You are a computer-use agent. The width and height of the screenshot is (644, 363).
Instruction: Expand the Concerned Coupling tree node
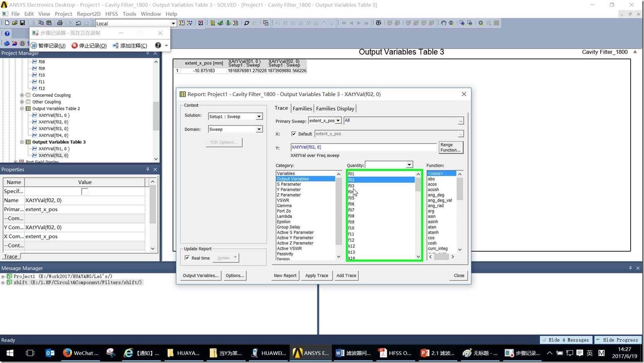click(22, 95)
